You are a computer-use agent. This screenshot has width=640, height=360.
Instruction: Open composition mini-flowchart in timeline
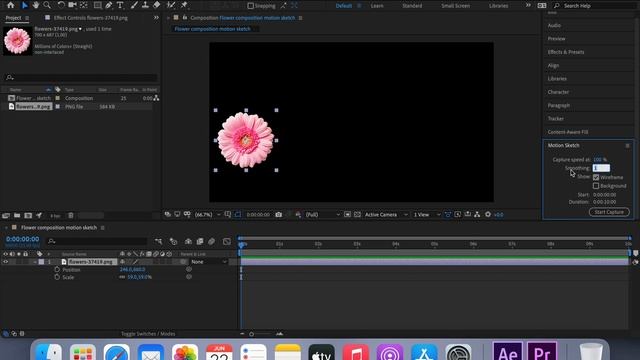coord(158,241)
